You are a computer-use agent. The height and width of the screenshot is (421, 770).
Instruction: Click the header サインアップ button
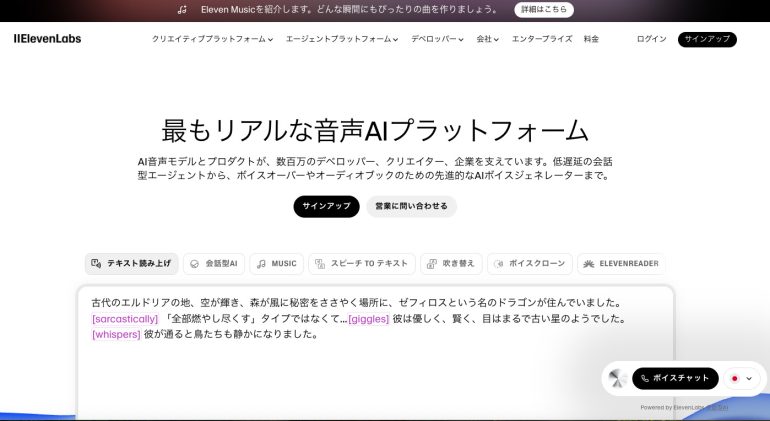pyautogui.click(x=707, y=39)
